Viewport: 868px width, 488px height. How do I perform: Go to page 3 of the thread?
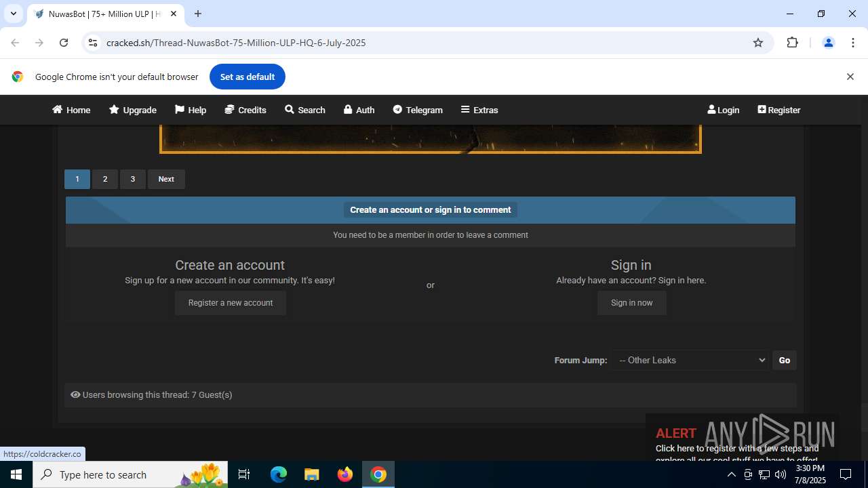tap(133, 179)
